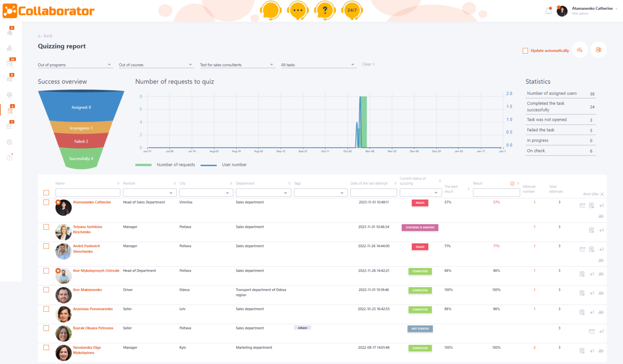
Task: Check the box for Bayrak Oksana Petrovna
Action: (46, 328)
